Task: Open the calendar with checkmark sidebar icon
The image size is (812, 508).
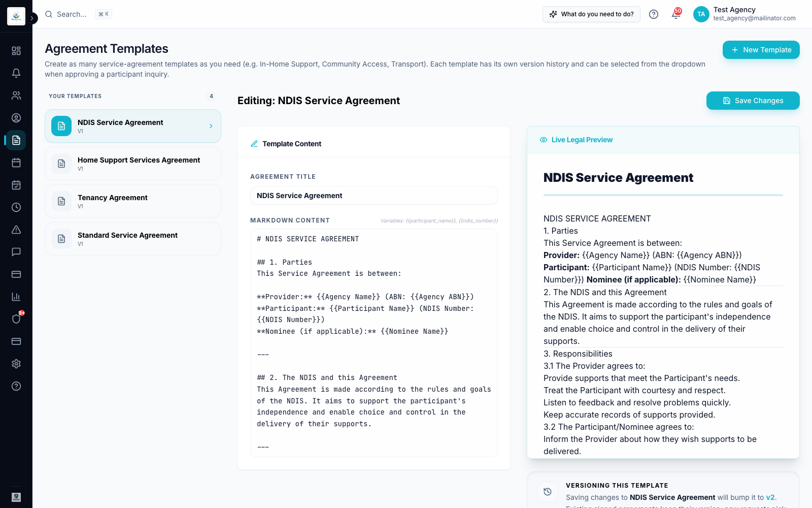Action: (x=16, y=185)
